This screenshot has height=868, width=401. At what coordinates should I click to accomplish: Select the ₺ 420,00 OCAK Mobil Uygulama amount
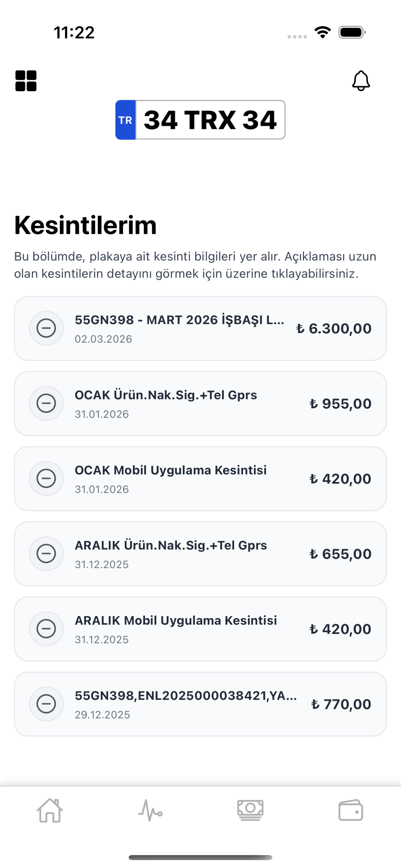coord(340,479)
